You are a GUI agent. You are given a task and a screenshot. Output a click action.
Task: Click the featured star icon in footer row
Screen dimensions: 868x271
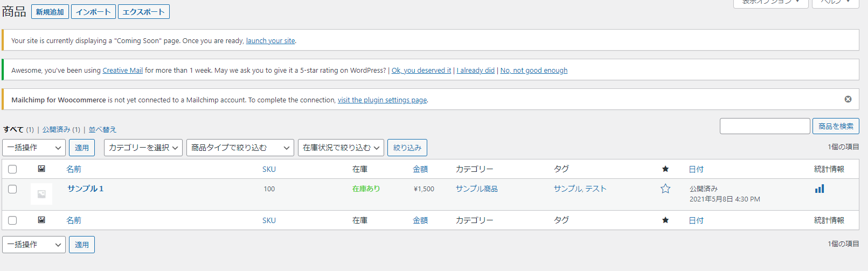(665, 220)
